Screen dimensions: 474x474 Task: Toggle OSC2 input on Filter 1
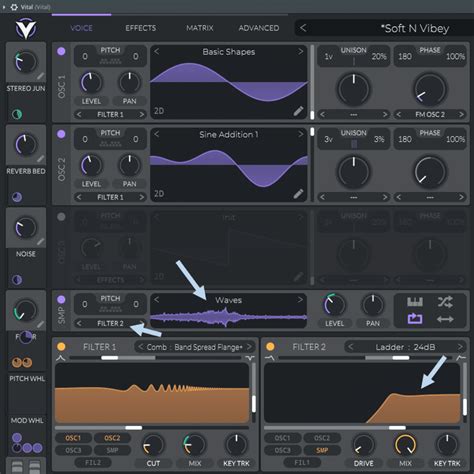point(112,438)
